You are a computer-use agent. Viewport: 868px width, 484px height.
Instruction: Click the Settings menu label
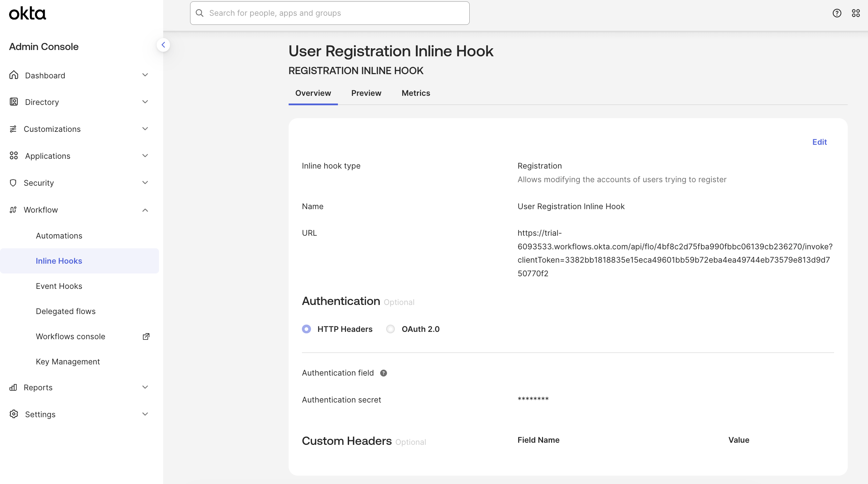click(x=40, y=414)
